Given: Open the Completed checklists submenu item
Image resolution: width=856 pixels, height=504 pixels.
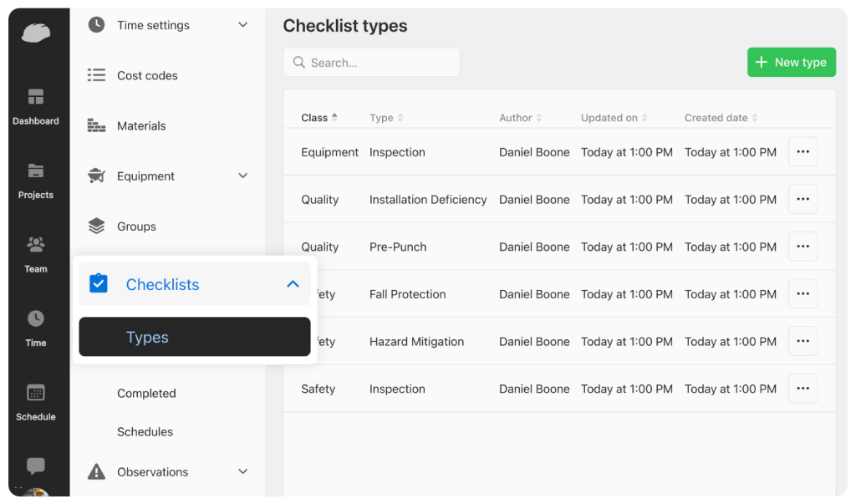Looking at the screenshot, I should 146,394.
